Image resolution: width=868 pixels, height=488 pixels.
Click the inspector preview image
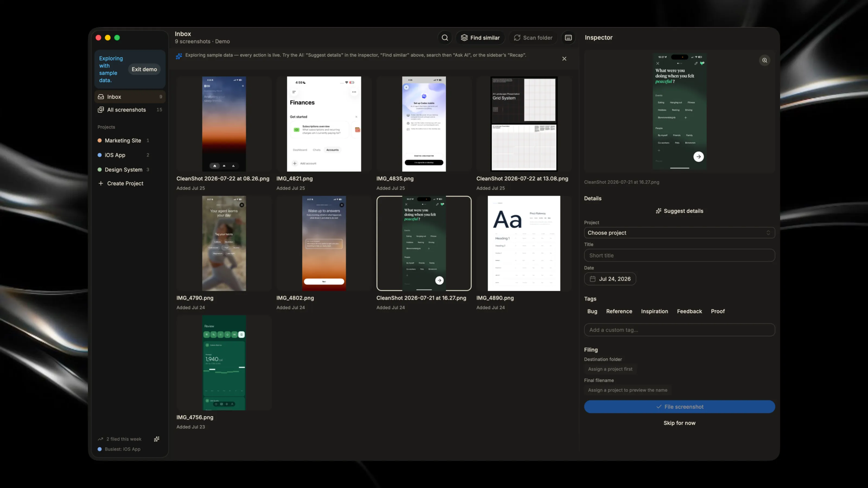(x=679, y=111)
